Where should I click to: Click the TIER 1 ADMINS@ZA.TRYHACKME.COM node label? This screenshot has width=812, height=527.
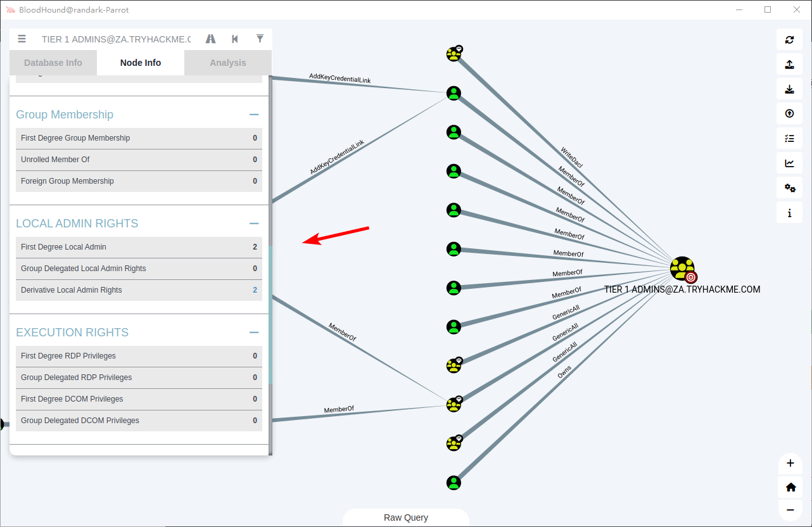(682, 289)
